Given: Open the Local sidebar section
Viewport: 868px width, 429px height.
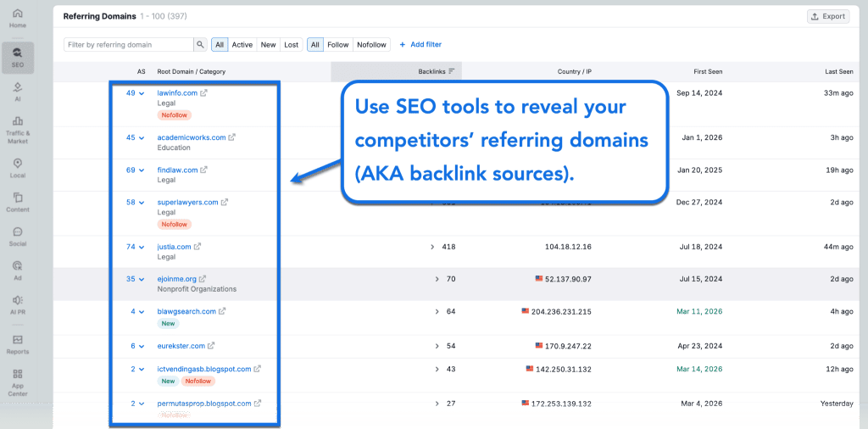Looking at the screenshot, I should [18, 168].
